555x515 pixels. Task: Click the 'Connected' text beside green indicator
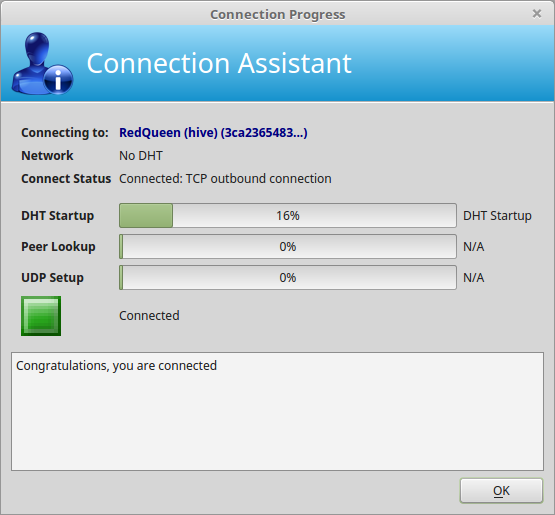[x=149, y=316]
